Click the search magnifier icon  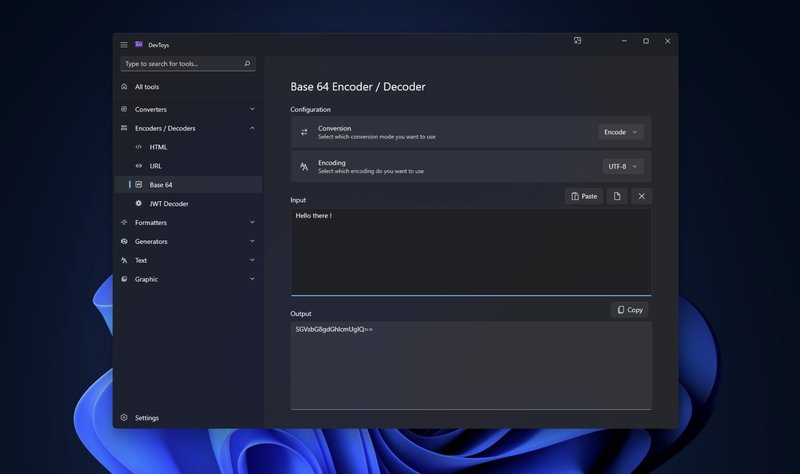click(247, 64)
